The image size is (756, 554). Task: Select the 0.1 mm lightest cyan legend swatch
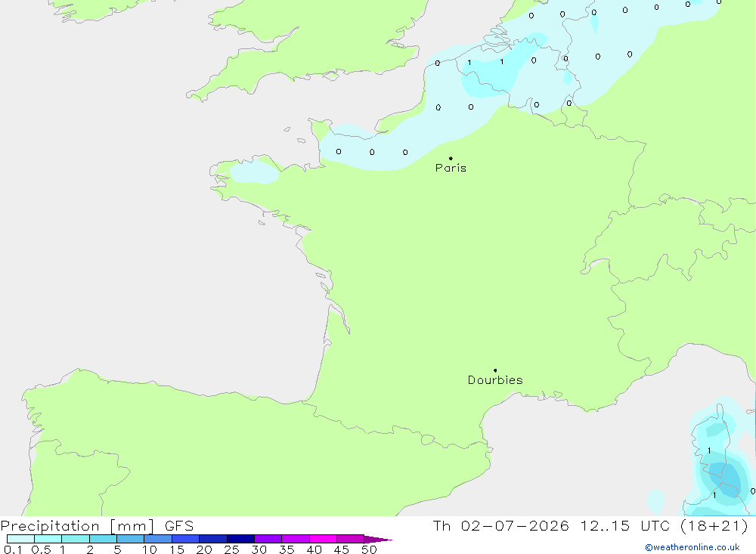coord(20,539)
